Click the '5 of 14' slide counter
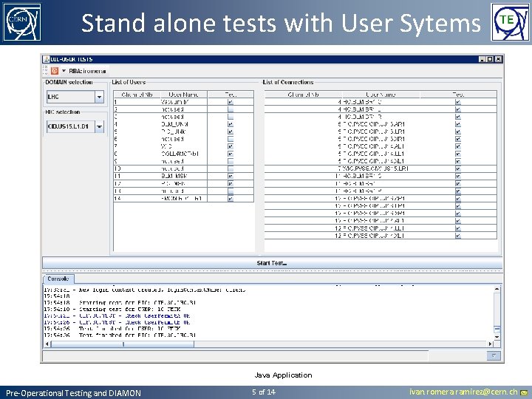 click(x=264, y=392)
